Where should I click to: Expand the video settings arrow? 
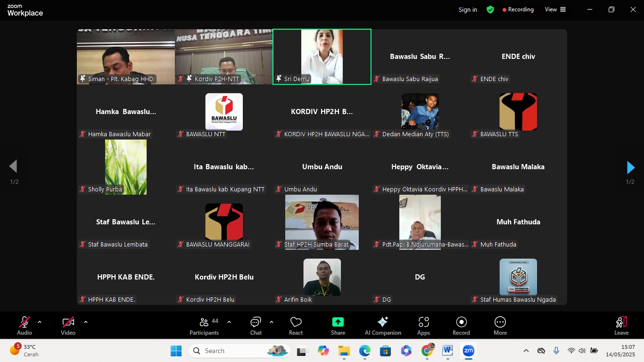point(86,322)
